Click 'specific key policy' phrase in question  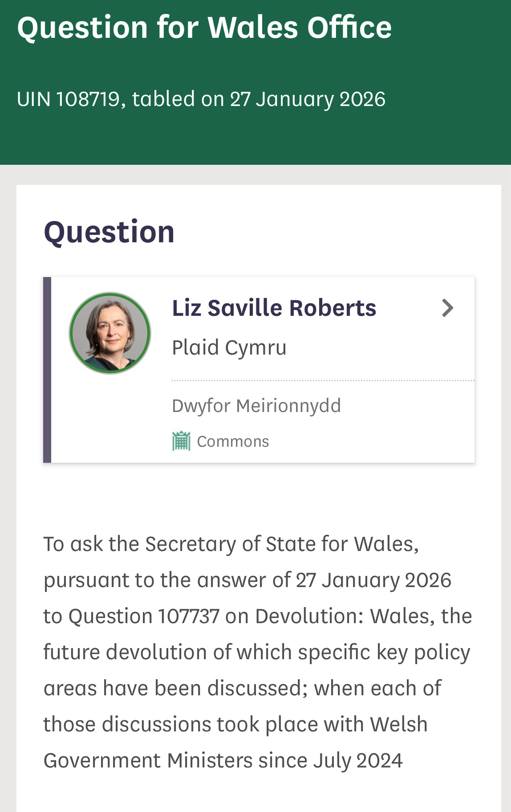click(x=384, y=652)
